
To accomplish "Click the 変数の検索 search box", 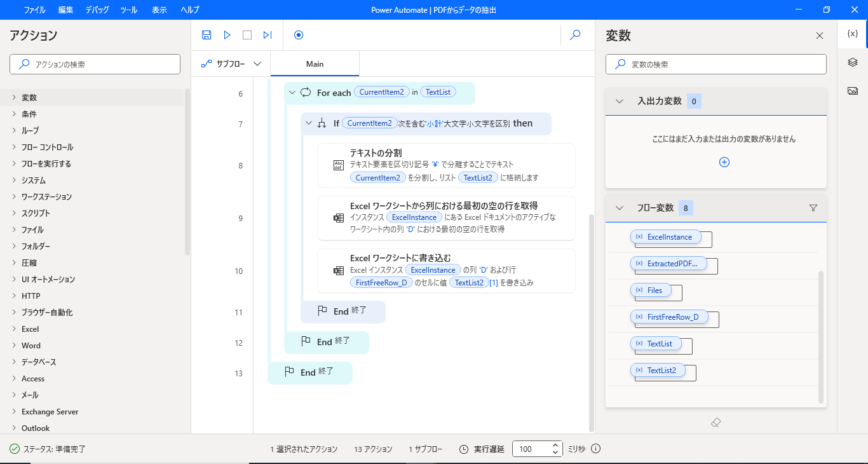I will (716, 64).
